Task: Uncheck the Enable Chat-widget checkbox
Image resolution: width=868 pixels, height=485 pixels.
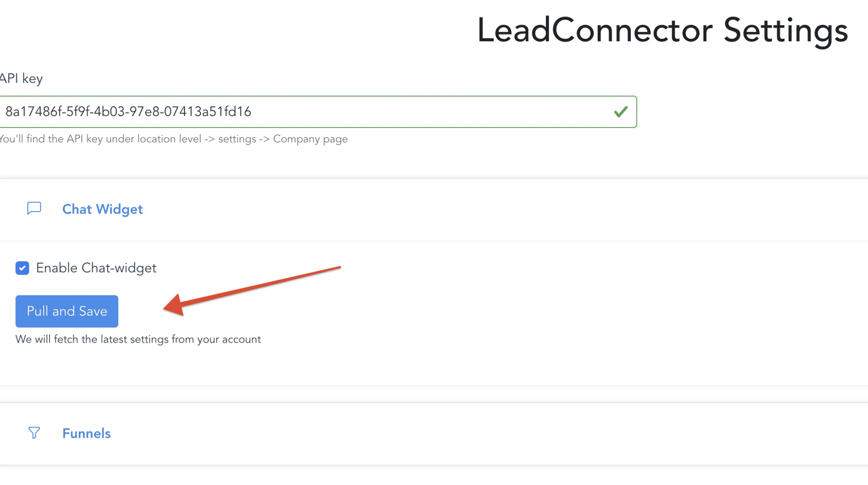Action: (22, 268)
